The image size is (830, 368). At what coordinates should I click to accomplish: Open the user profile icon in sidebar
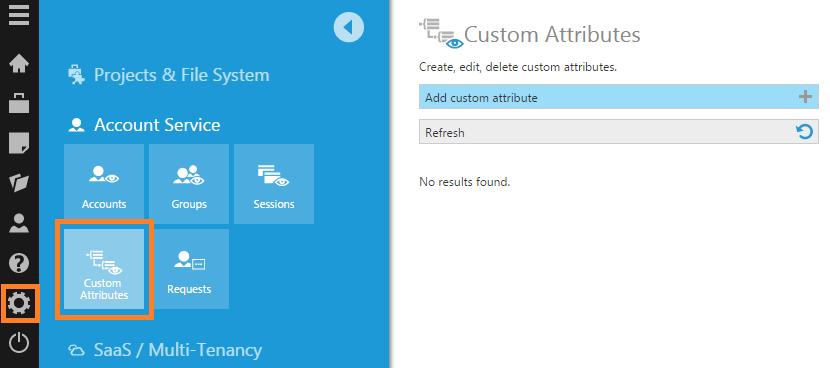[19, 223]
